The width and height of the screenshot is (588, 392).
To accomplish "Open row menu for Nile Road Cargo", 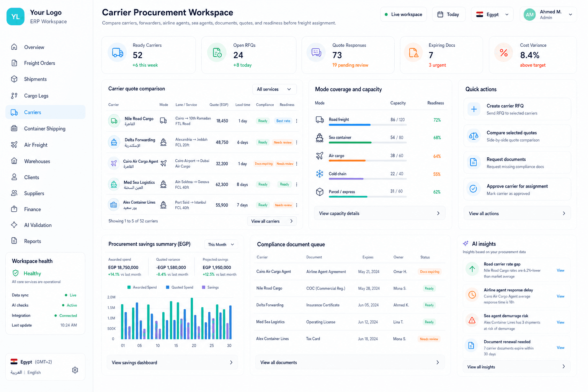I will click(x=297, y=121).
